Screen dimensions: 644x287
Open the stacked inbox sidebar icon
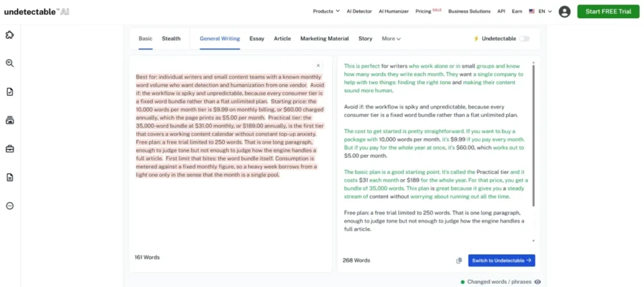point(10,120)
